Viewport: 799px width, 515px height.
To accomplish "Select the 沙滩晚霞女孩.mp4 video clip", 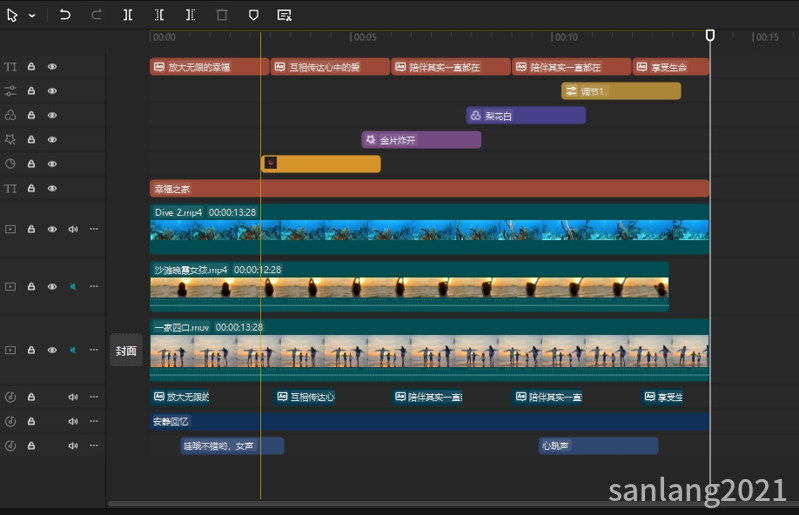I will tap(409, 286).
